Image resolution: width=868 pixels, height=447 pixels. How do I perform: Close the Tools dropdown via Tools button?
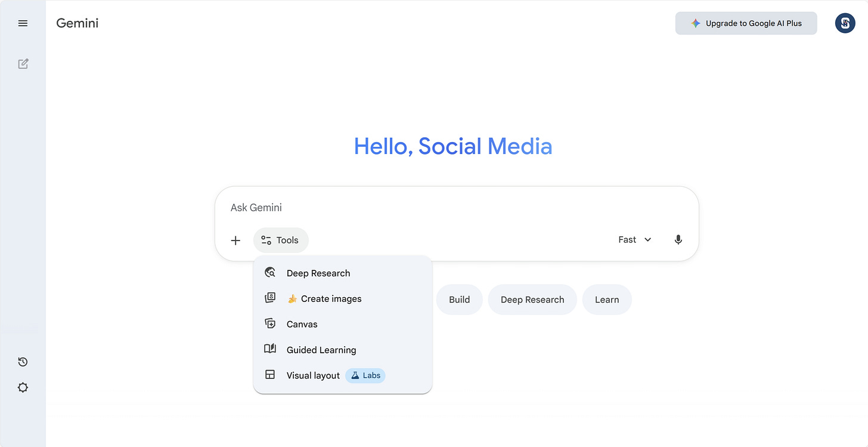pyautogui.click(x=281, y=240)
